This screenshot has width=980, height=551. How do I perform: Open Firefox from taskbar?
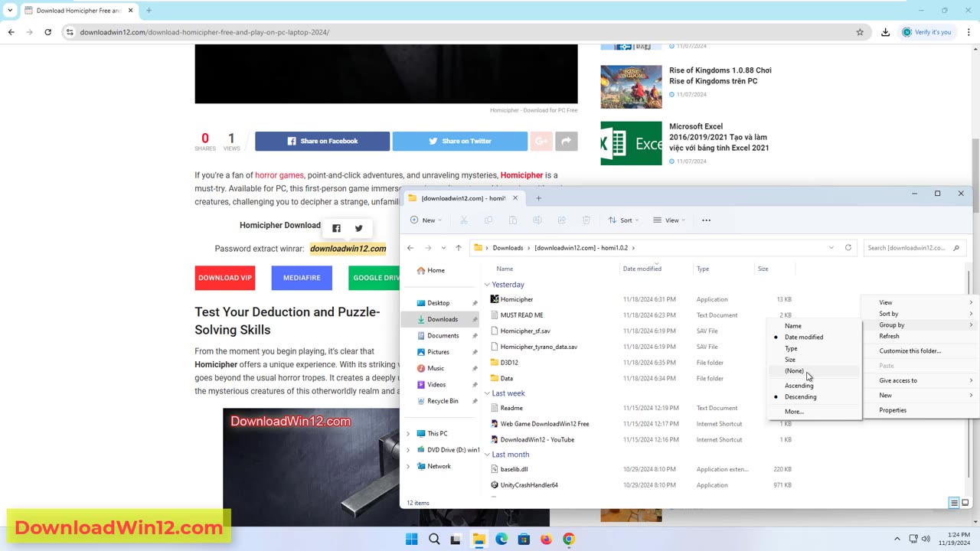click(x=546, y=539)
